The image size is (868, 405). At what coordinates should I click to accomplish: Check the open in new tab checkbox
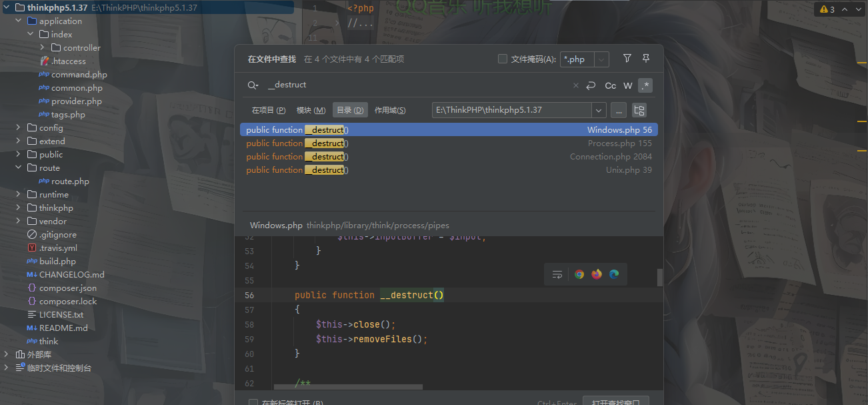(x=253, y=403)
